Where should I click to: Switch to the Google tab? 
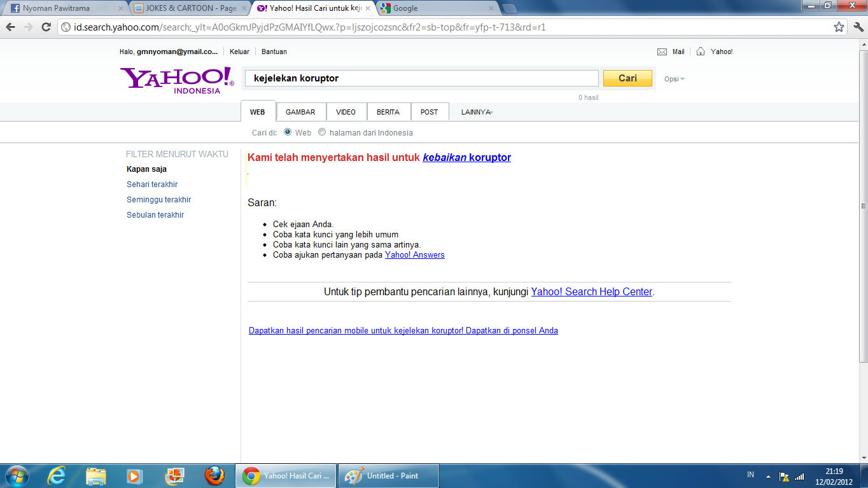(x=437, y=9)
